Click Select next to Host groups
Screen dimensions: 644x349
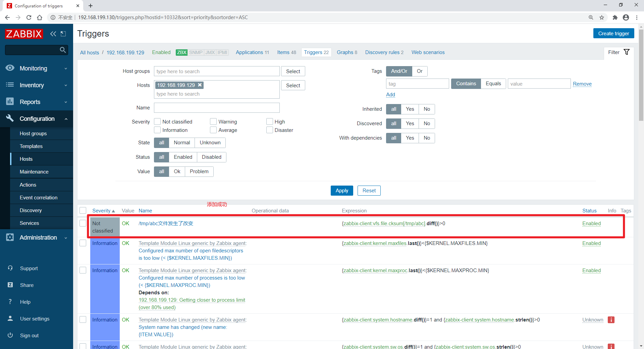293,71
